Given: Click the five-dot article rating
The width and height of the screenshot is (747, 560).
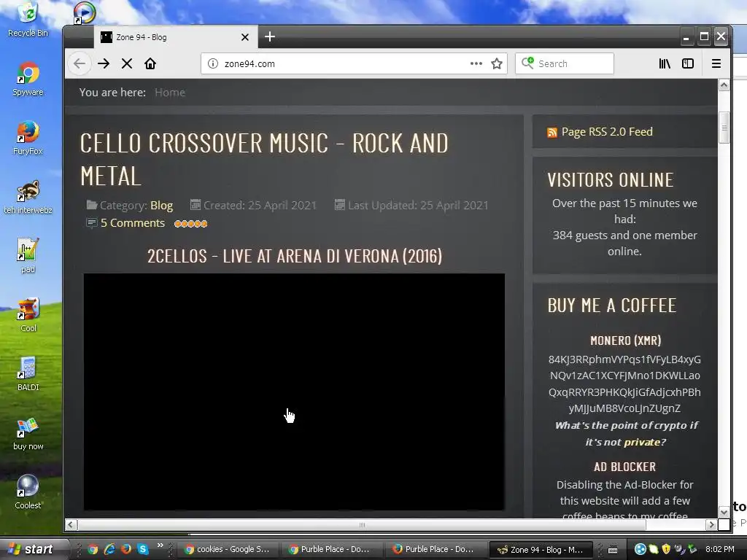Looking at the screenshot, I should (x=190, y=223).
